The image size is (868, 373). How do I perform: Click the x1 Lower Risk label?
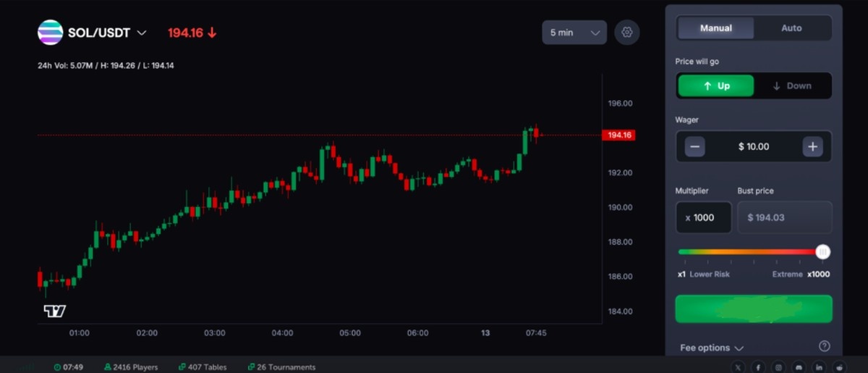(704, 274)
